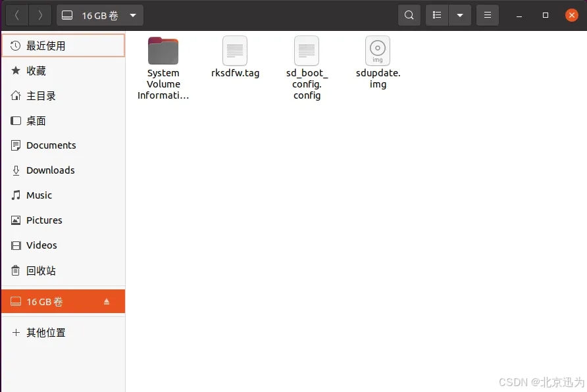Screen dimensions: 587x392
Task: Open 回收站 trash
Action: point(63,270)
